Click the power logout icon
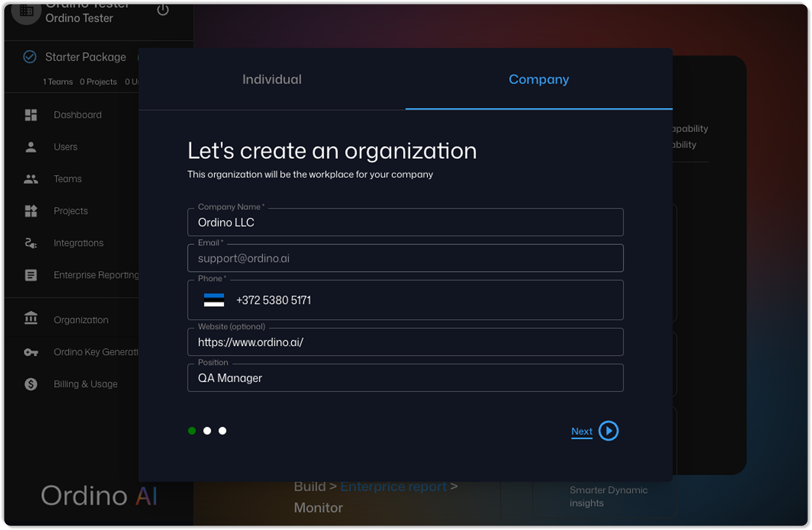The width and height of the screenshot is (812, 530). [x=163, y=10]
